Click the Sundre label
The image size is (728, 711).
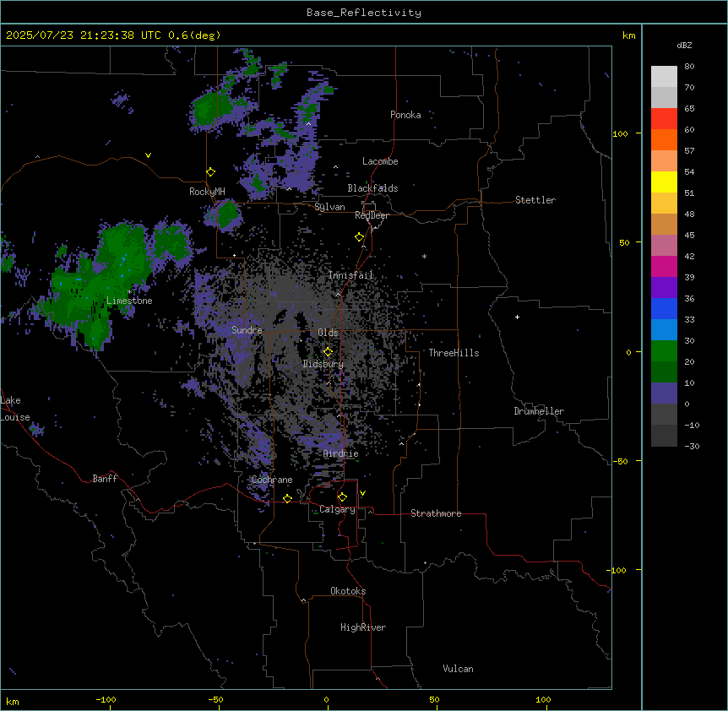247,330
